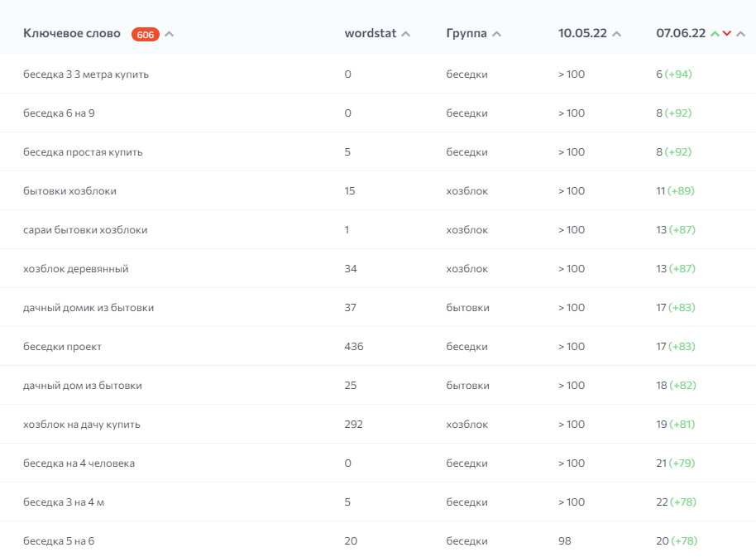Select keyword "хозблок деревянный"
Image resolution: width=756 pixels, height=557 pixels.
point(76,269)
